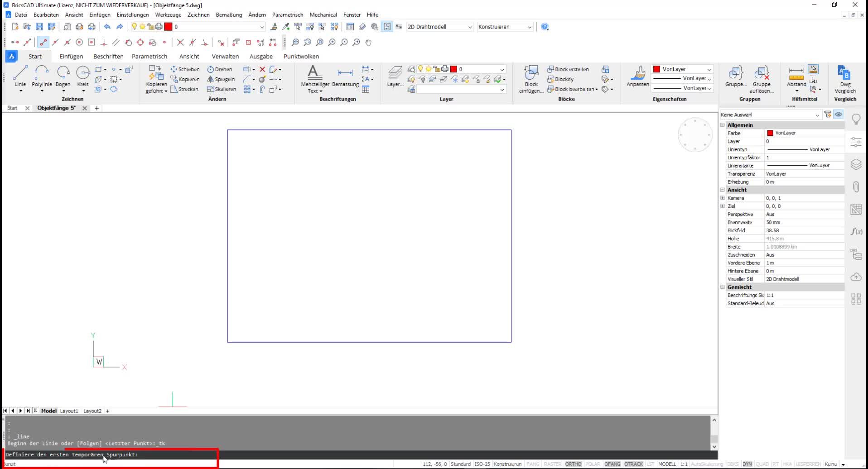Click the red Löschen delete icon

pos(262,69)
